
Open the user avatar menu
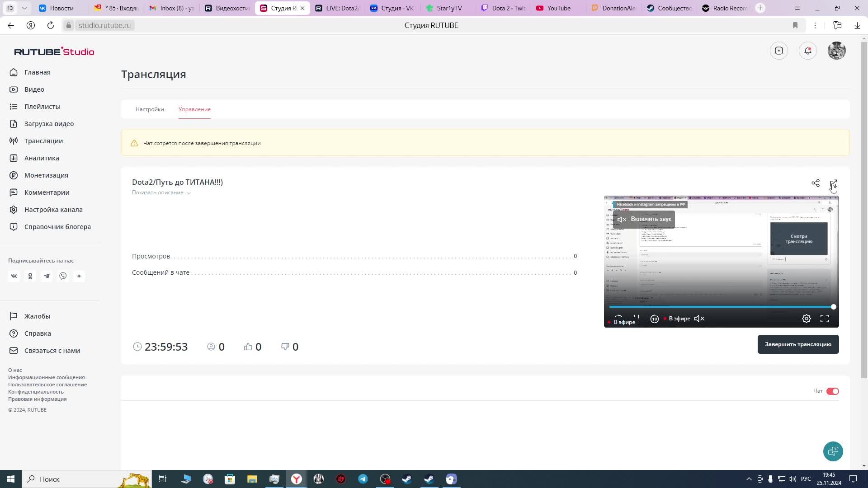837,51
